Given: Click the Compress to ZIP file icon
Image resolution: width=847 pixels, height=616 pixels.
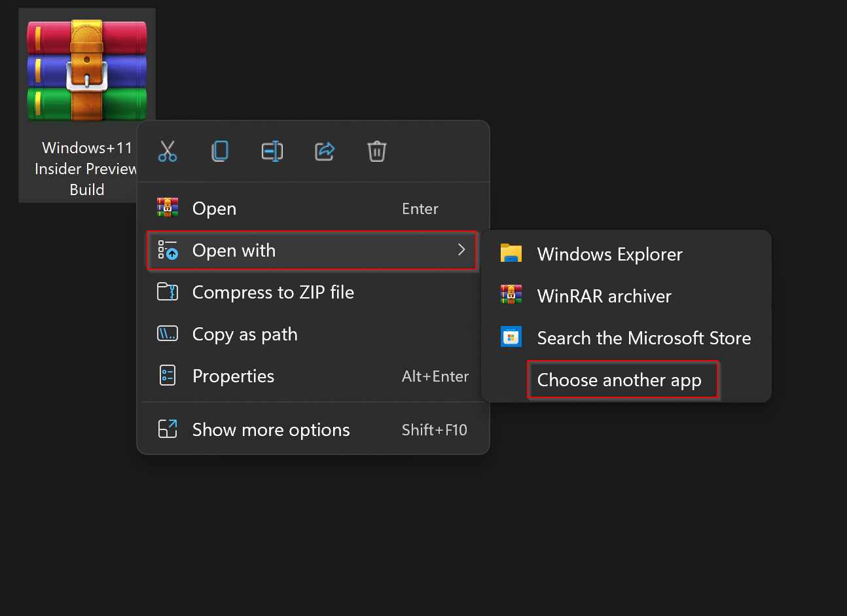Looking at the screenshot, I should coord(168,292).
